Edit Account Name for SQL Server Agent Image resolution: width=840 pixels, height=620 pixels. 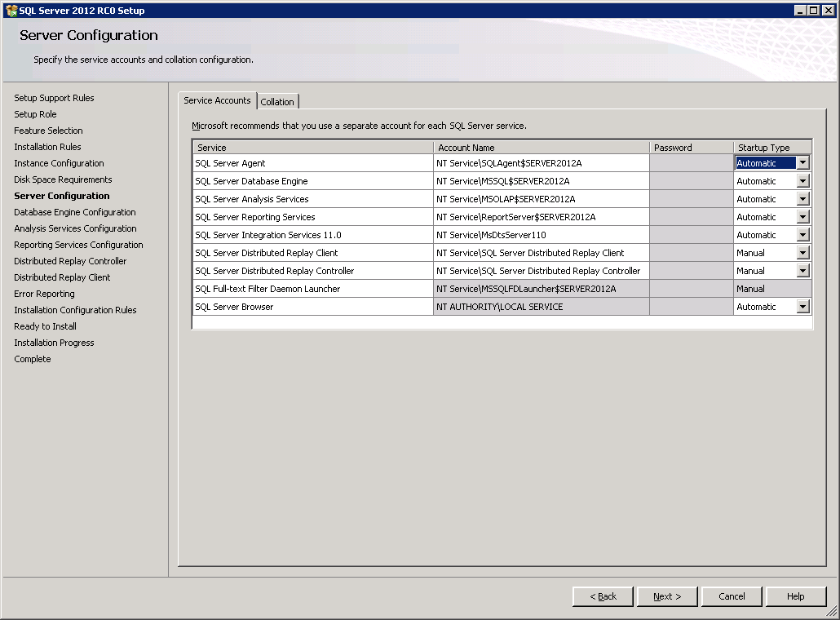[541, 163]
